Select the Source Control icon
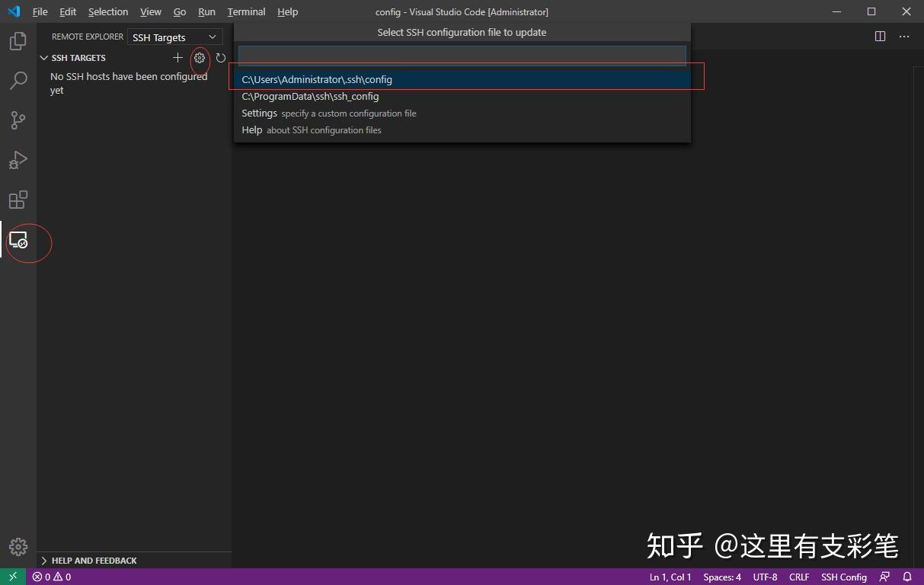Screen dimensions: 924x585 pyautogui.click(x=18, y=120)
